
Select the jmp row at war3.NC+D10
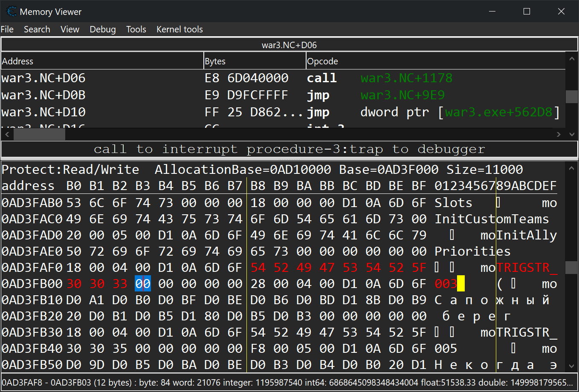283,112
